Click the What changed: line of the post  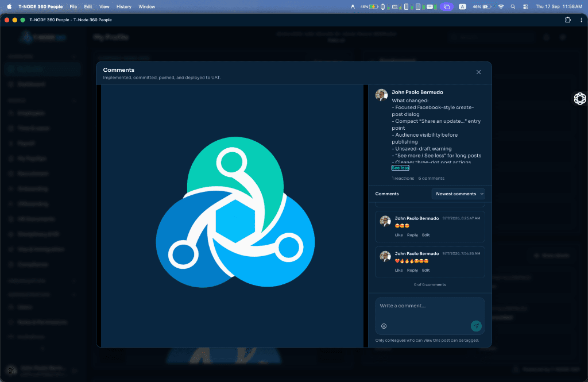pyautogui.click(x=410, y=100)
